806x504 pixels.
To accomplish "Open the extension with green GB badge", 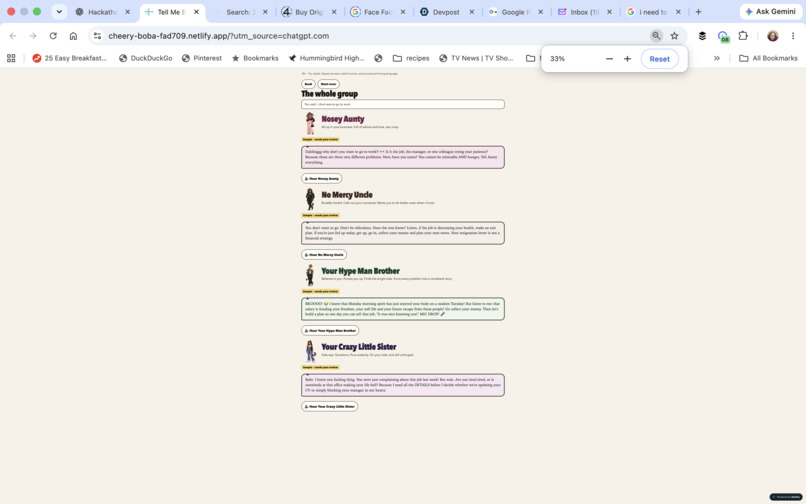I will [x=723, y=36].
